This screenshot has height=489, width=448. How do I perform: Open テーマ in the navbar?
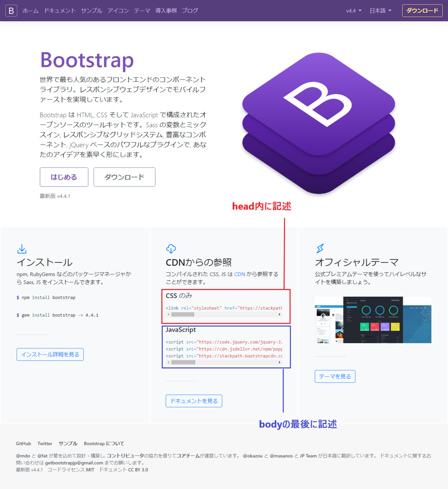coord(142,11)
